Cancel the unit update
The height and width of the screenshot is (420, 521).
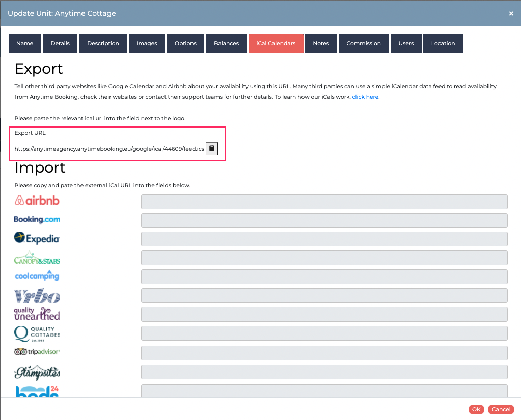point(501,409)
